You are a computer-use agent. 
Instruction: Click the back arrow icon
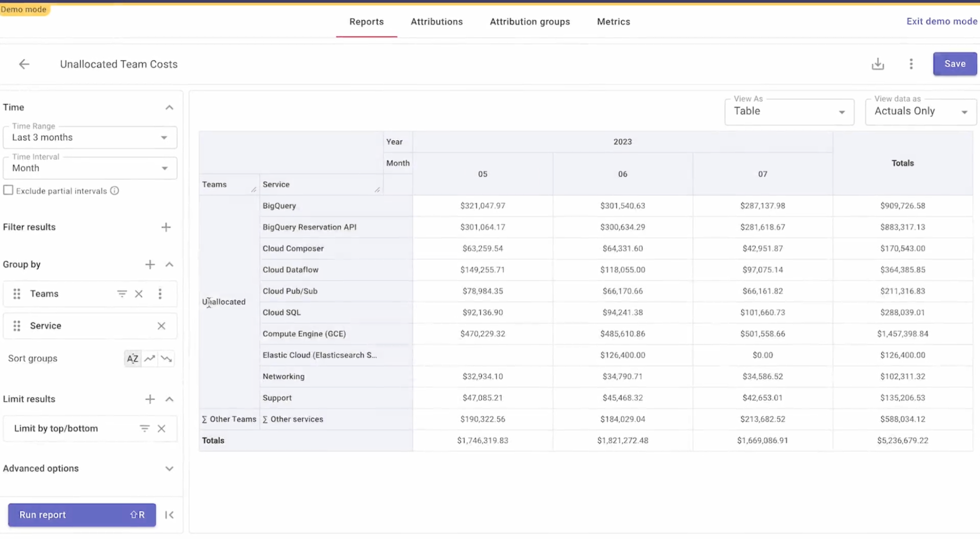point(24,64)
